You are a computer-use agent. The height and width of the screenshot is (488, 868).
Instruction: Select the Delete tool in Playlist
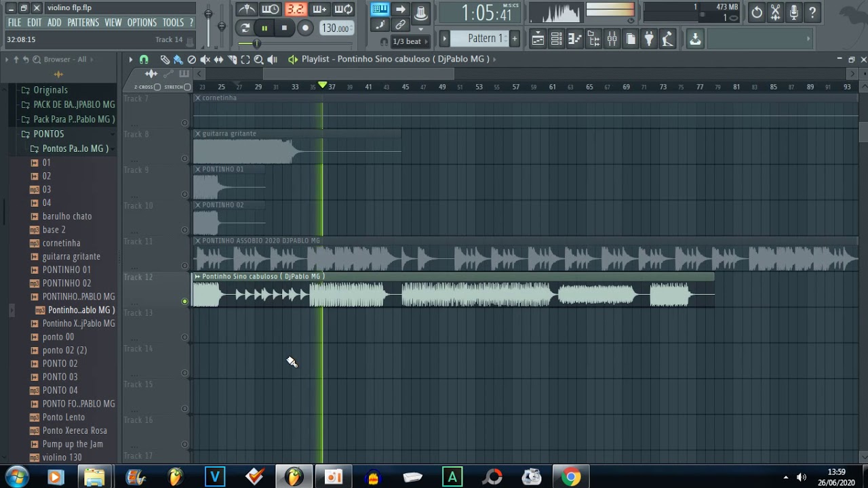point(191,60)
